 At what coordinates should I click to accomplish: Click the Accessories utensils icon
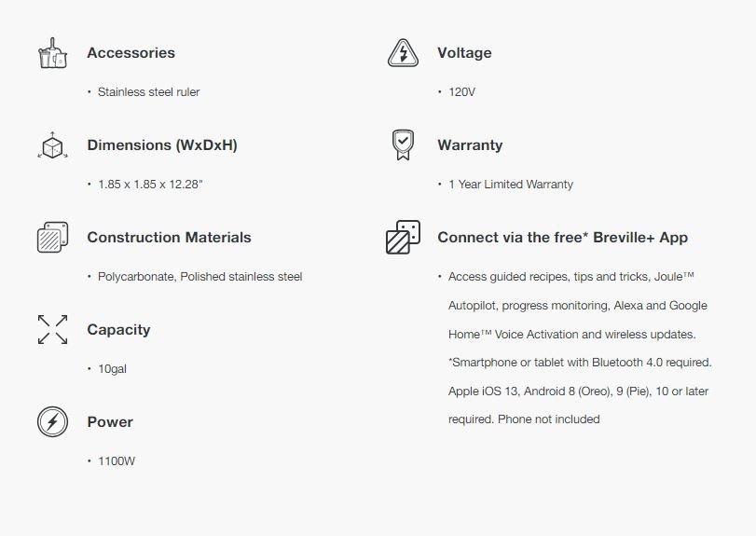point(52,53)
